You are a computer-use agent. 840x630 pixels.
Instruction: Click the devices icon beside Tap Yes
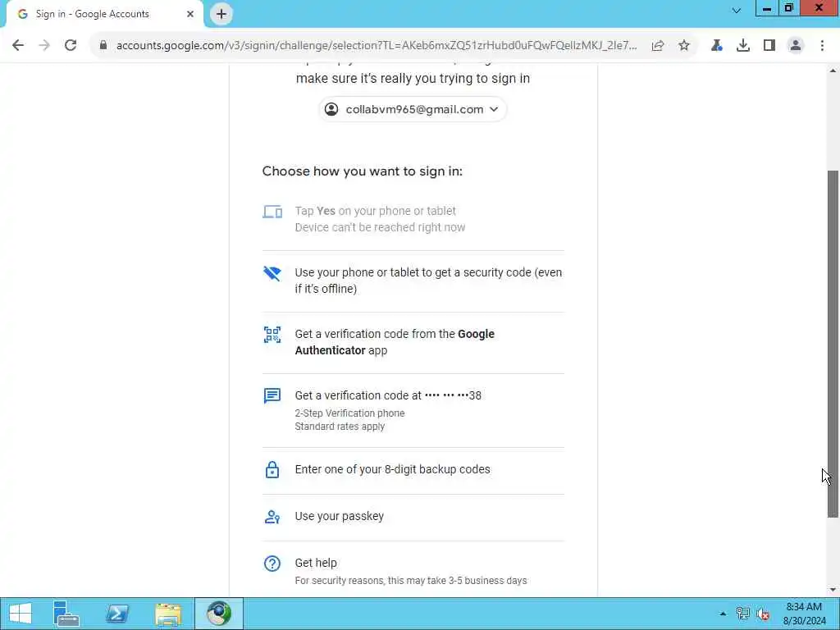click(x=272, y=212)
